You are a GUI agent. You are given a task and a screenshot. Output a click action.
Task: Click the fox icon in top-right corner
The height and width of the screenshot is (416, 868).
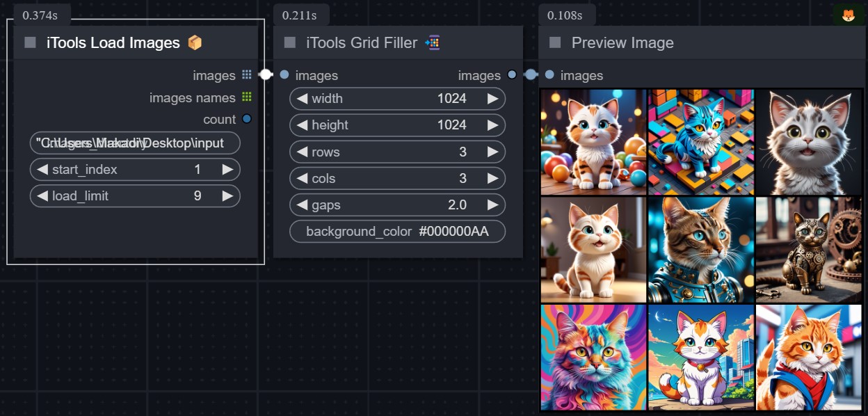coord(849,15)
